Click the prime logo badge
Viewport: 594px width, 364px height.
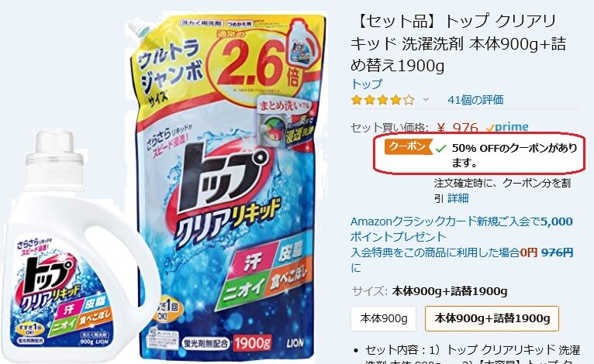coord(507,128)
